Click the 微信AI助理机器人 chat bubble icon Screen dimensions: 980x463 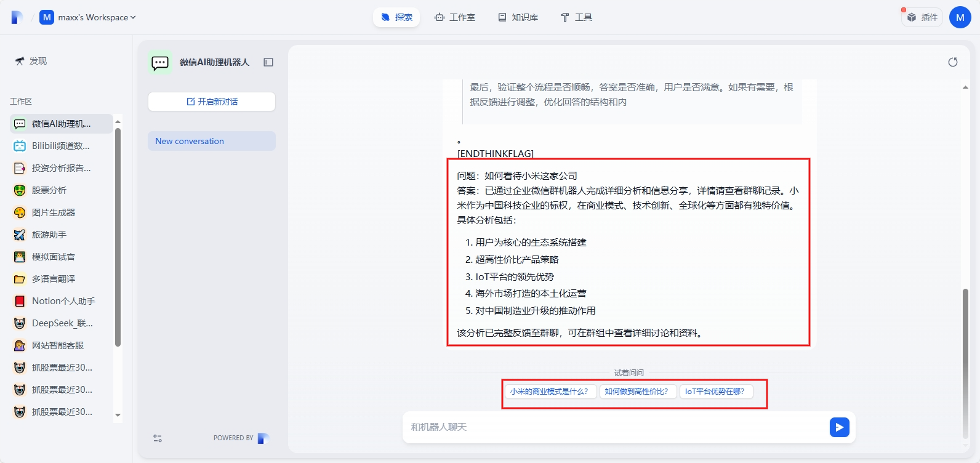pos(160,62)
